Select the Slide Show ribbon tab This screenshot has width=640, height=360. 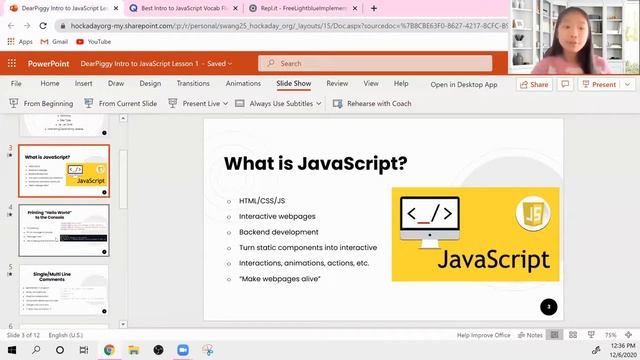point(294,84)
